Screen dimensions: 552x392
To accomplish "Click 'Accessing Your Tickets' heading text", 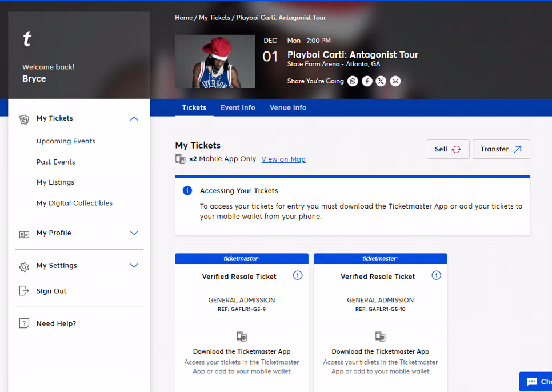I will tap(239, 191).
